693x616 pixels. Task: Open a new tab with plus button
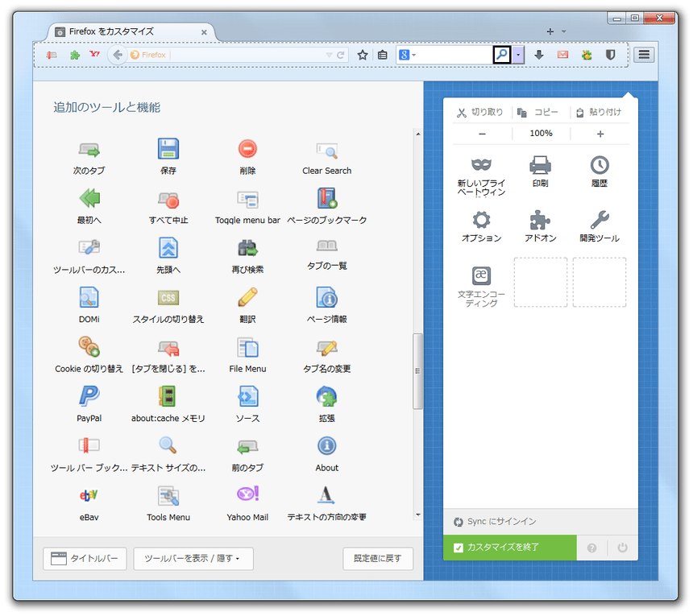pos(550,31)
